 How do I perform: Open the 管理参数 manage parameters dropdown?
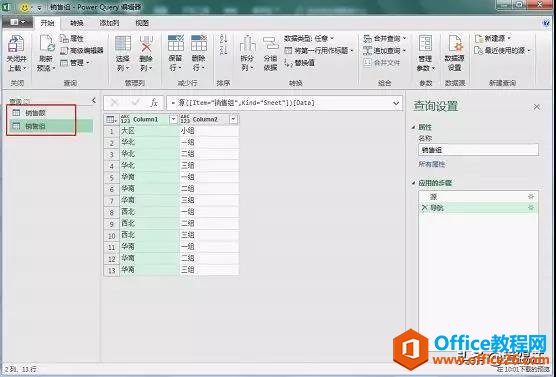[x=426, y=53]
